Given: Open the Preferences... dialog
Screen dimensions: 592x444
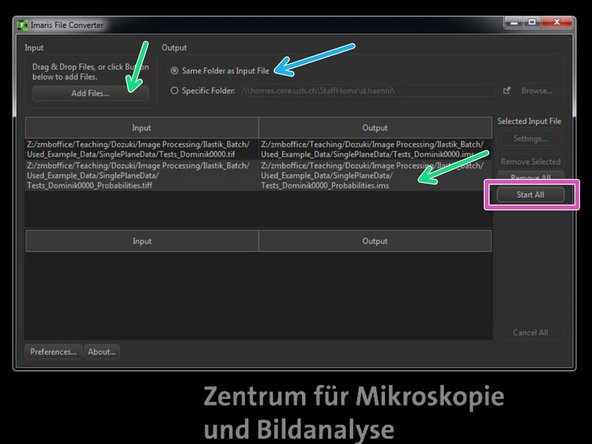Looking at the screenshot, I should tap(53, 352).
